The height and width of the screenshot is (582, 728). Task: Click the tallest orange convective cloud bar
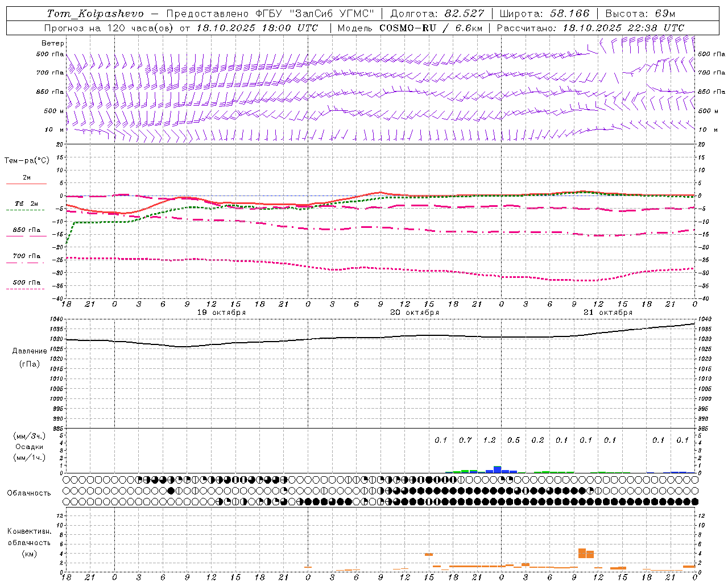[582, 553]
